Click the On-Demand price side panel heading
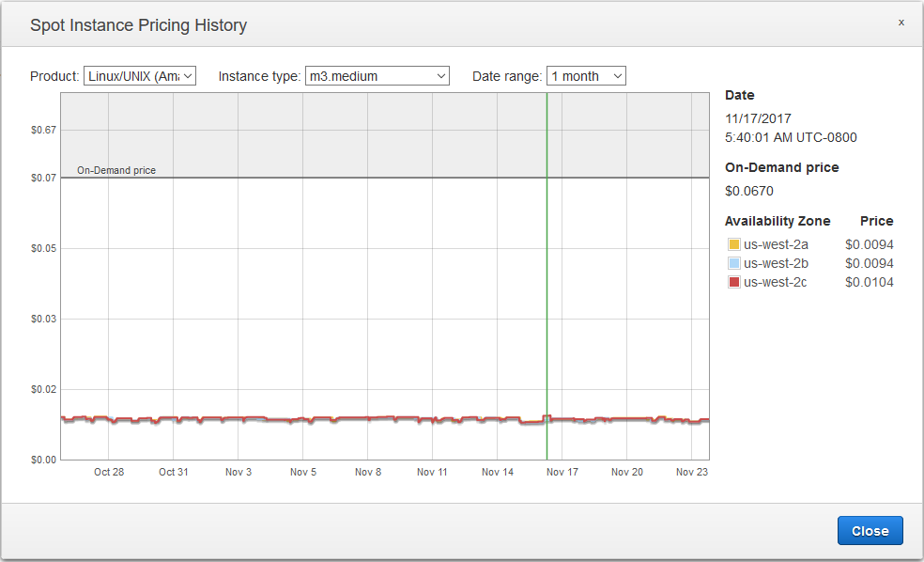Screen dimensions: 924x562 [x=782, y=167]
